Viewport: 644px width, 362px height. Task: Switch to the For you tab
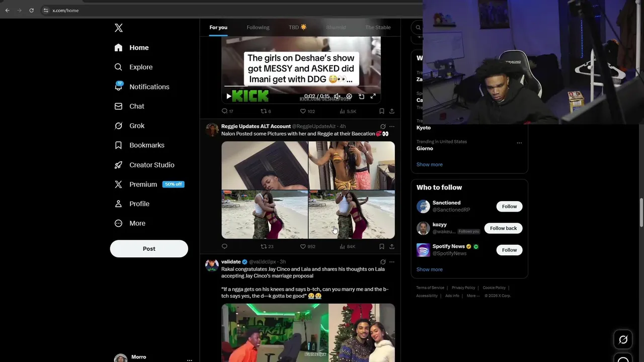tap(218, 27)
